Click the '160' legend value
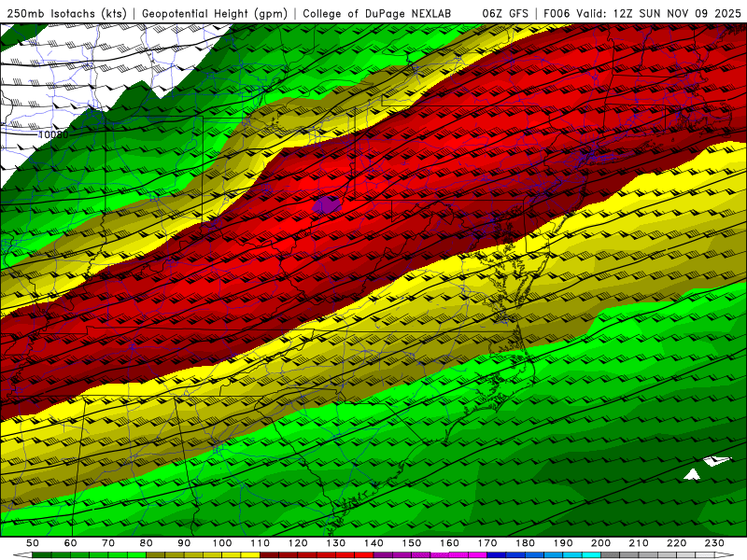The height and width of the screenshot is (560, 747). 449,543
